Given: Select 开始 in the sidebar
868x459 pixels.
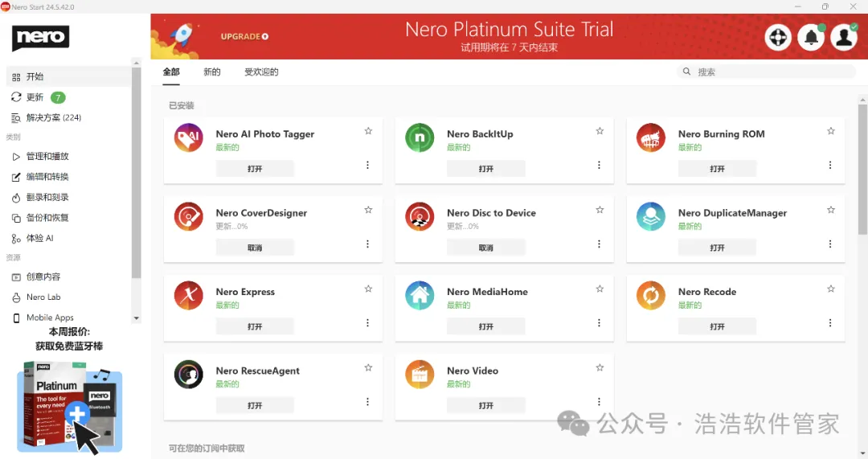Looking at the screenshot, I should click(68, 77).
